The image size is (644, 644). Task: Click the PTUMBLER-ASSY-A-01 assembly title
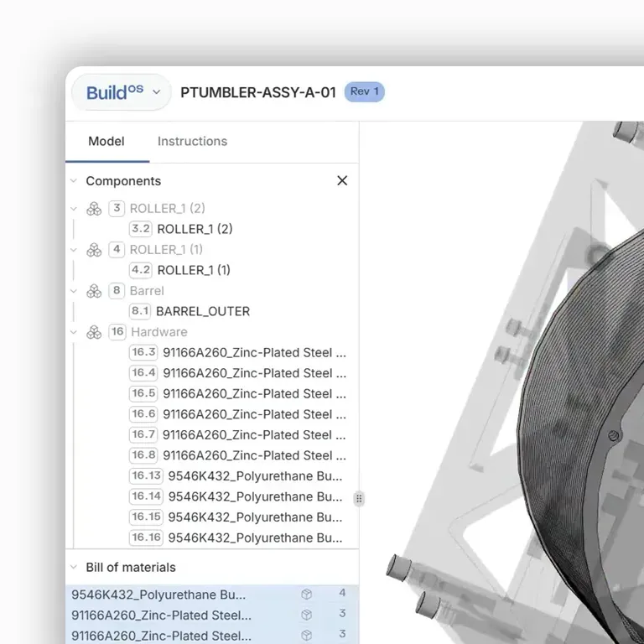click(258, 92)
